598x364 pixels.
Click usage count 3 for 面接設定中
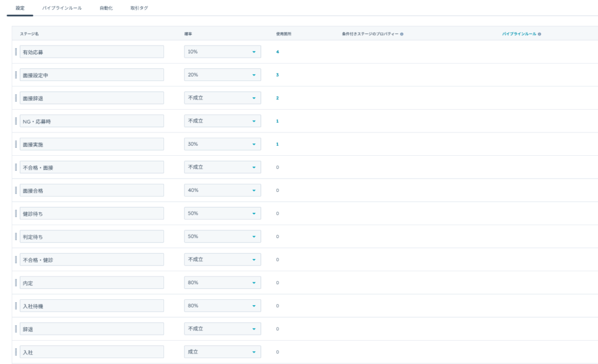point(277,75)
